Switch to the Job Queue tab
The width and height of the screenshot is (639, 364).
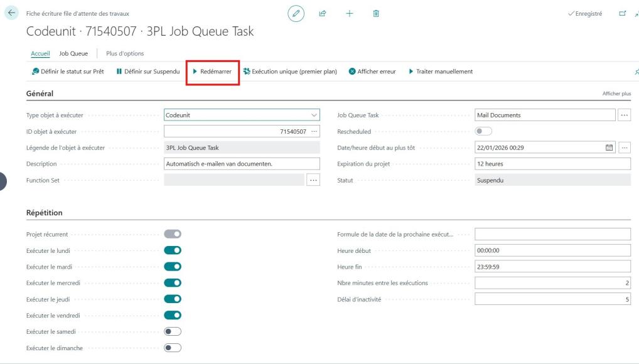[73, 53]
